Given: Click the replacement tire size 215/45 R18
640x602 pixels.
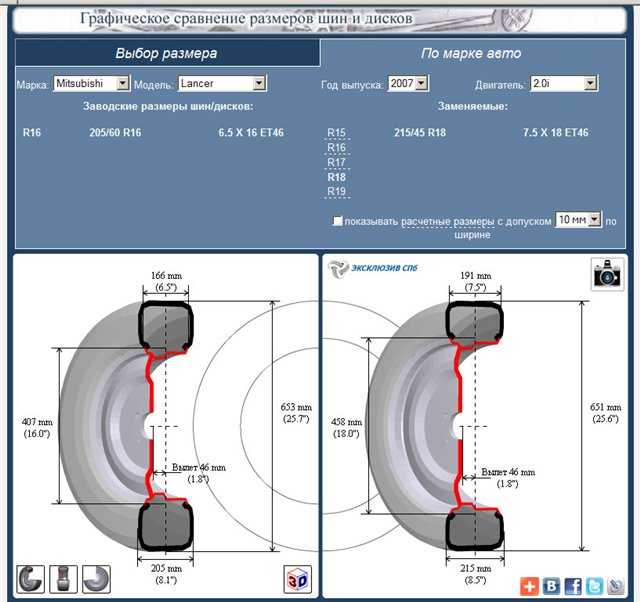Looking at the screenshot, I should tap(420, 133).
